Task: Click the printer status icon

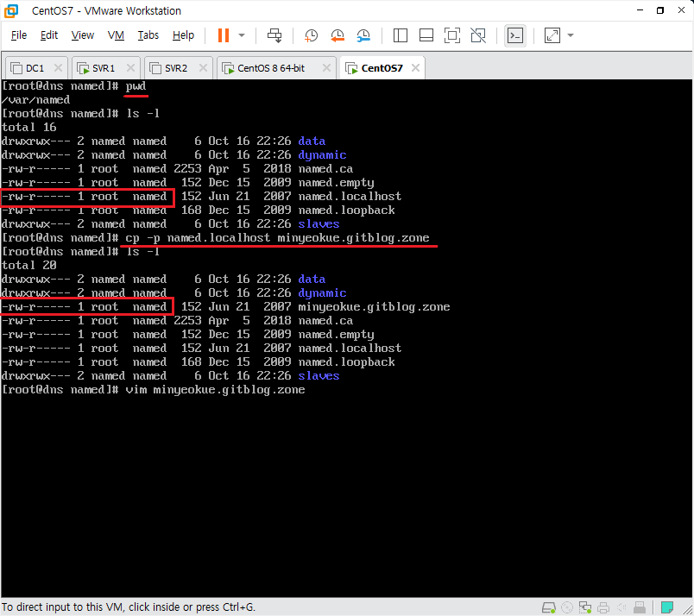Action: click(603, 607)
